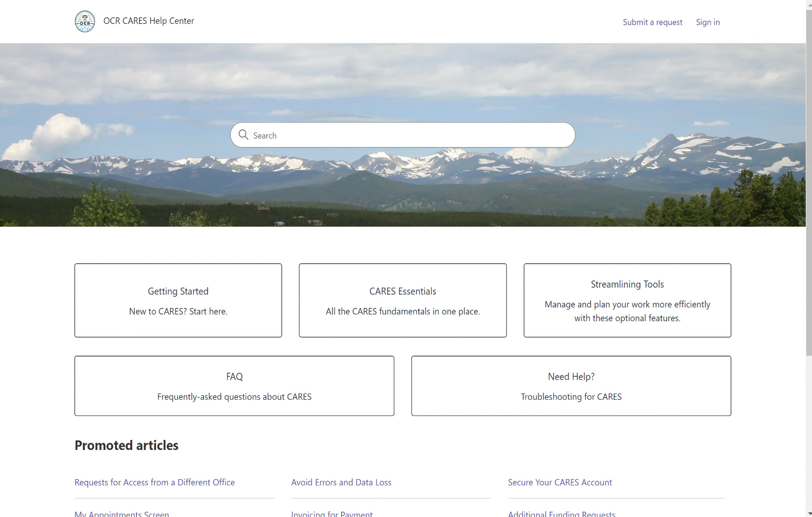
Task: Focus the Search input field
Action: tap(403, 135)
